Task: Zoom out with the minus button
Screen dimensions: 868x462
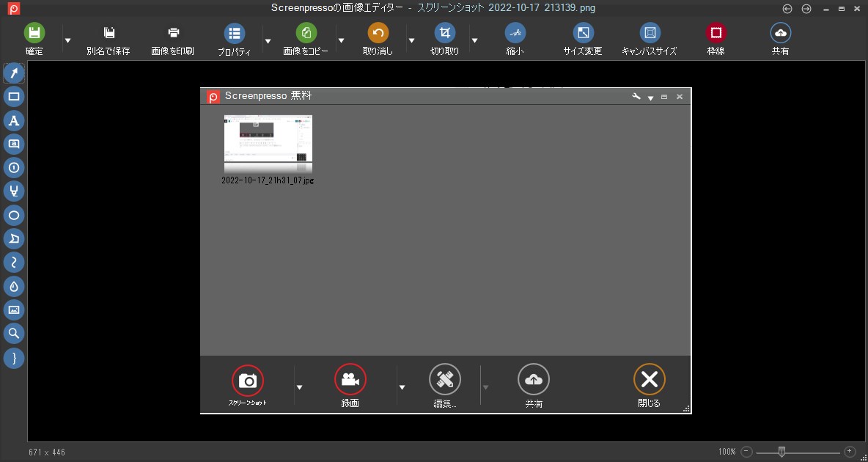Action: [746, 452]
